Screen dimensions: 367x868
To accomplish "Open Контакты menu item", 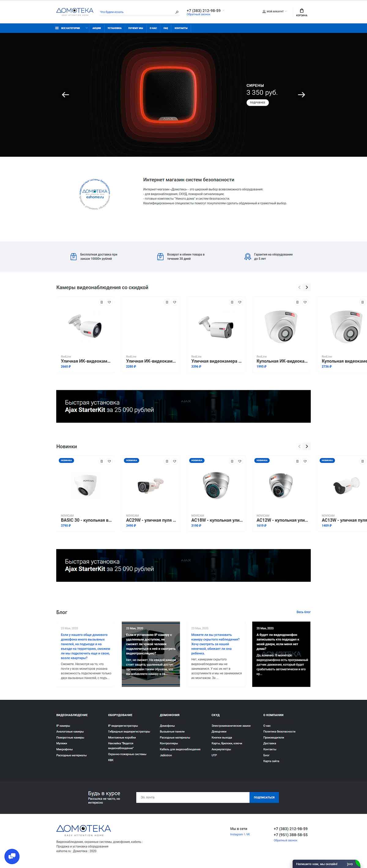I will pos(181,28).
